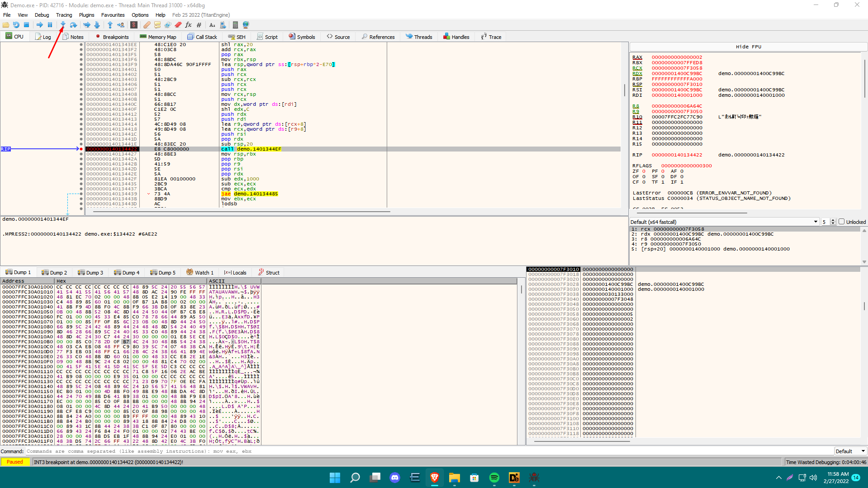Increase the argument count stepper
This screenshot has width=868, height=488.
pos(833,220)
